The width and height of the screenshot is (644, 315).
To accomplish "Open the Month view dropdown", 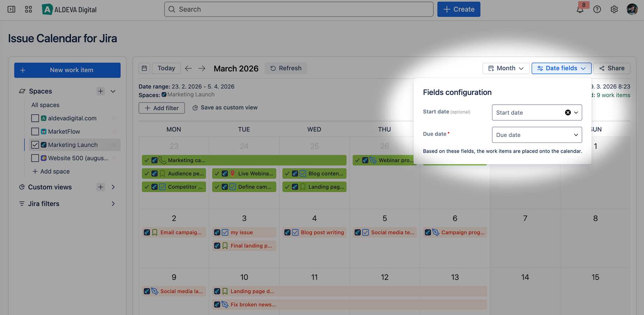I will (506, 68).
